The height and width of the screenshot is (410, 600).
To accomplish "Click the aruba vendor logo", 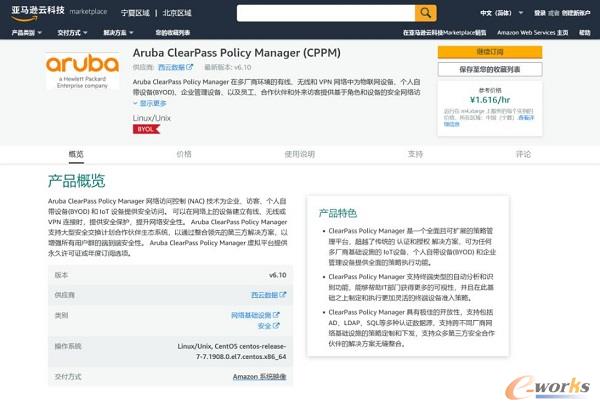I will pos(82,71).
